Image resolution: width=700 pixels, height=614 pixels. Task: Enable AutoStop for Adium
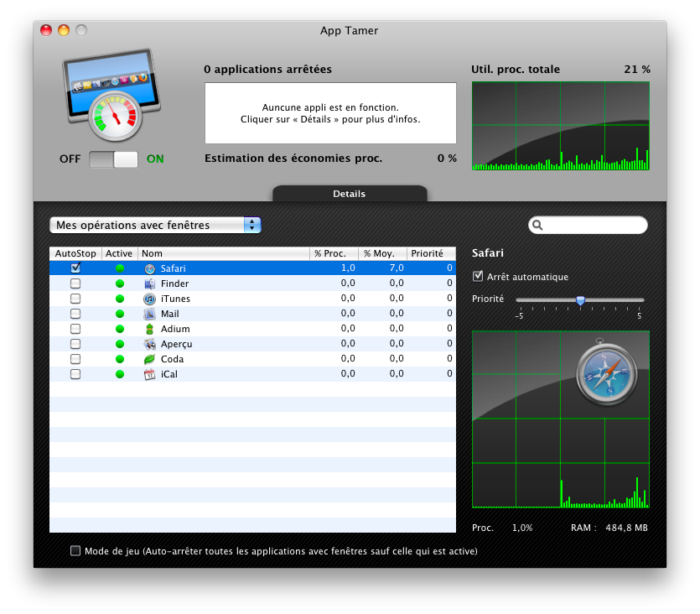tap(75, 329)
